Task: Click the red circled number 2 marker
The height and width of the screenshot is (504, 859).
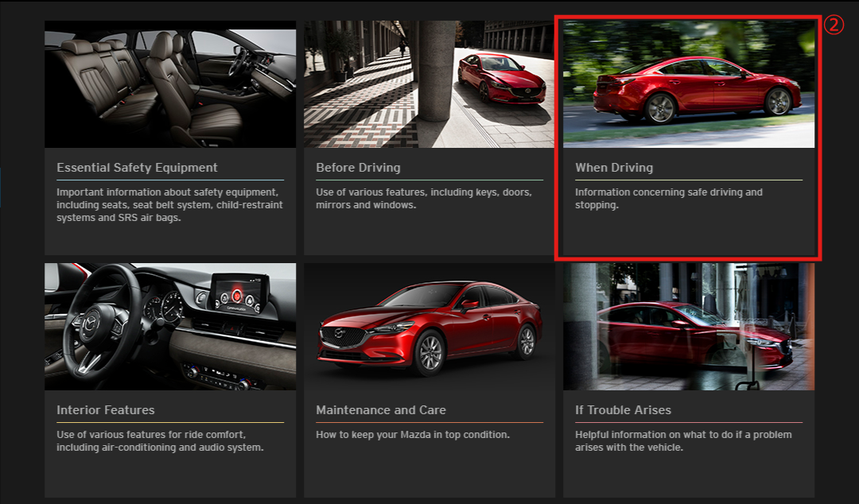Action: click(x=832, y=25)
